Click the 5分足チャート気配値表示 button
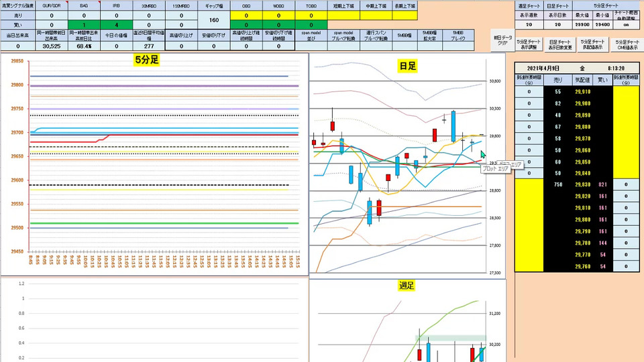This screenshot has width=644, height=362. click(x=592, y=44)
